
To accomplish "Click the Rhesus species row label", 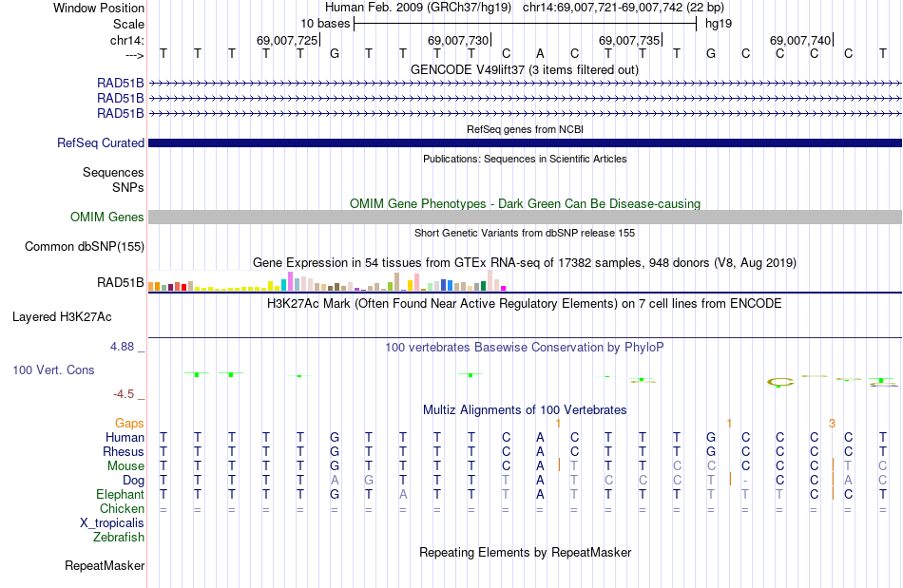I will (124, 451).
